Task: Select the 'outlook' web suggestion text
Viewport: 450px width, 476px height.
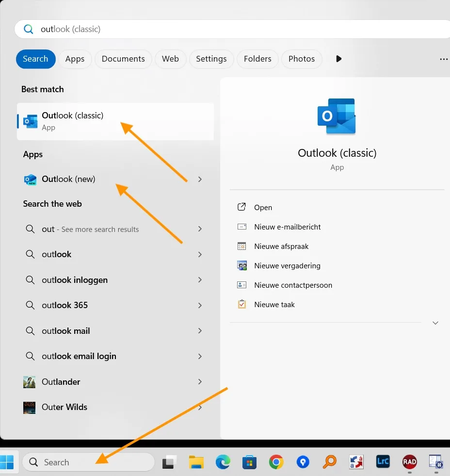Action: (x=56, y=254)
